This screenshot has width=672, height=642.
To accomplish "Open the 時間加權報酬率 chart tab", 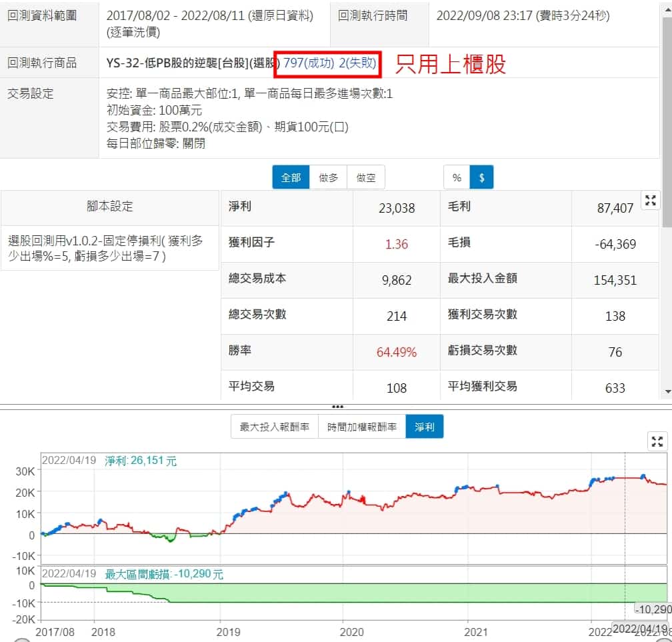I will 362,427.
